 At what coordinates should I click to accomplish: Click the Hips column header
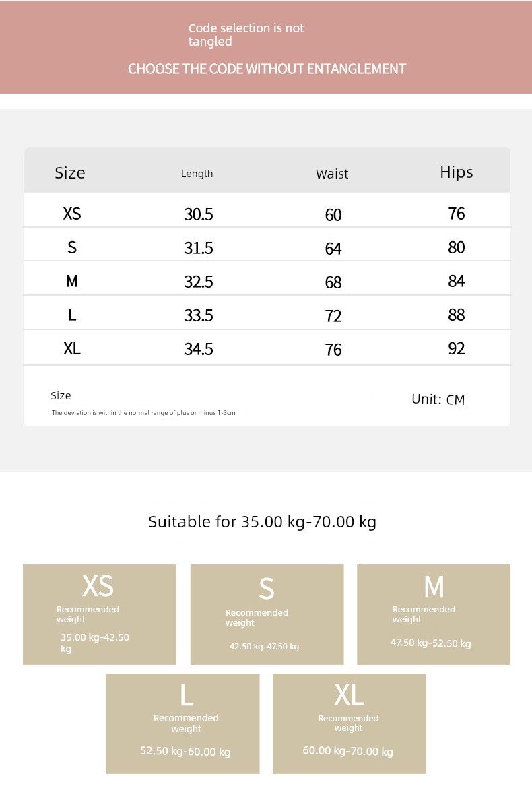click(x=457, y=172)
